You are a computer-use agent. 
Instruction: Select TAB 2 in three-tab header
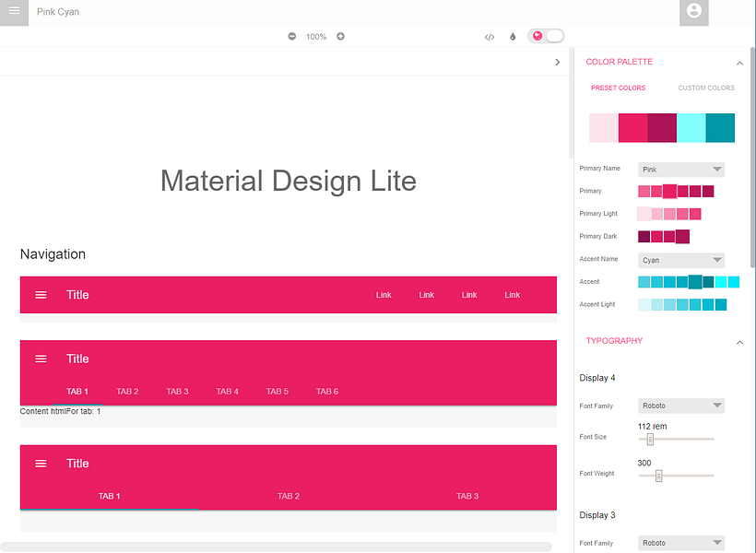(x=289, y=496)
